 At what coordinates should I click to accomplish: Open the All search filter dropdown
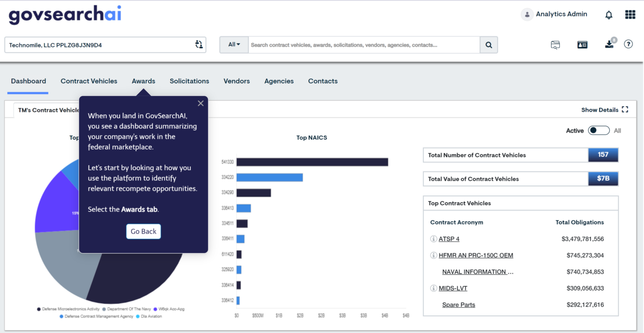234,45
